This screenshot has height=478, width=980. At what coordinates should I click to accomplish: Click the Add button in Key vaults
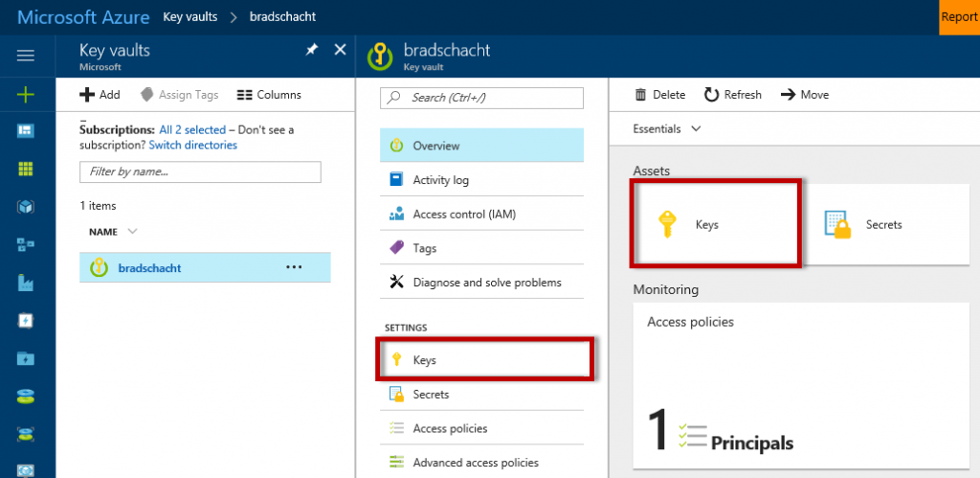click(x=100, y=95)
